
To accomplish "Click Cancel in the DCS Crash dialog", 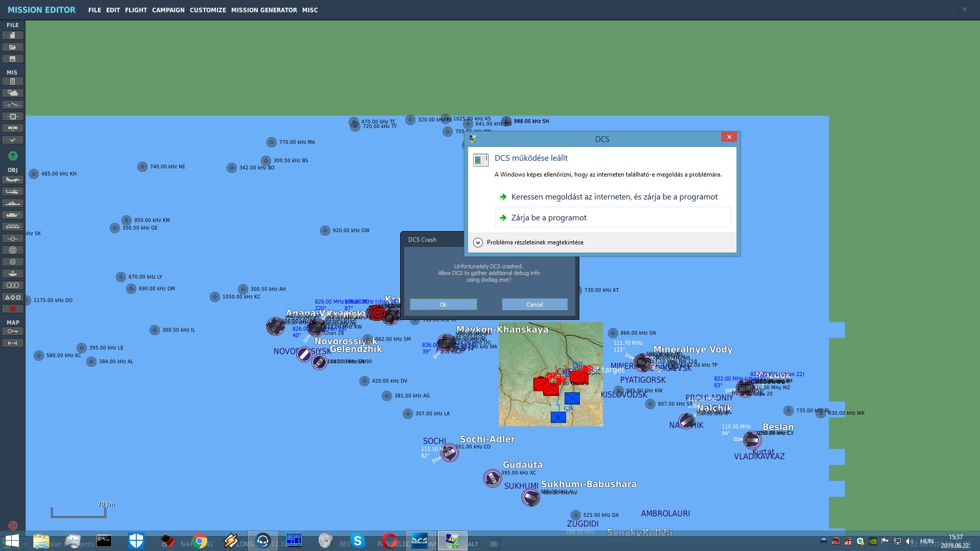I will pos(534,305).
